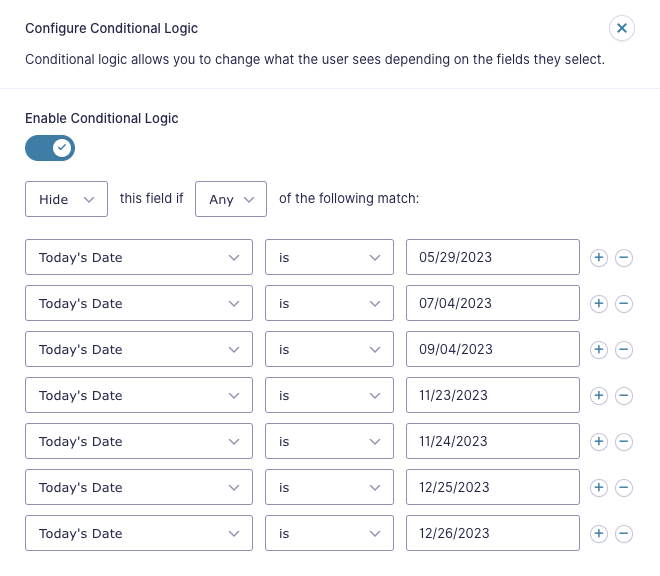
Task: Click the 11/24/2023 date input field
Action: [x=493, y=441]
